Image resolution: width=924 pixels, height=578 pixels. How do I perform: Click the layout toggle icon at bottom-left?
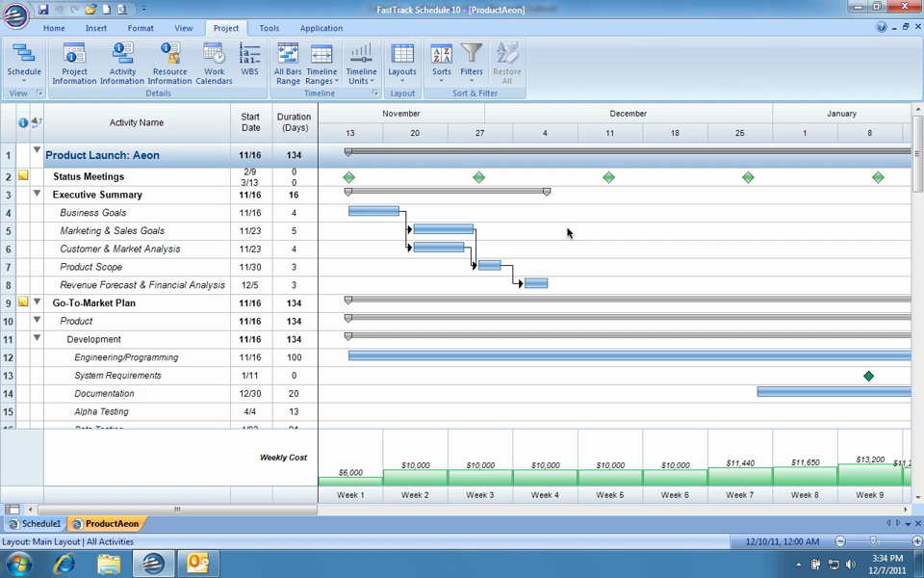(x=13, y=509)
